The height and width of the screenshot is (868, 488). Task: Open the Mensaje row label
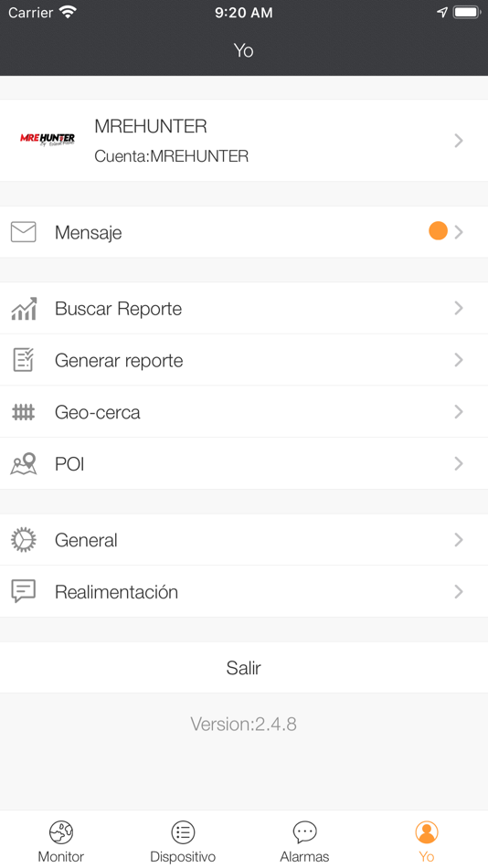pyautogui.click(x=88, y=232)
